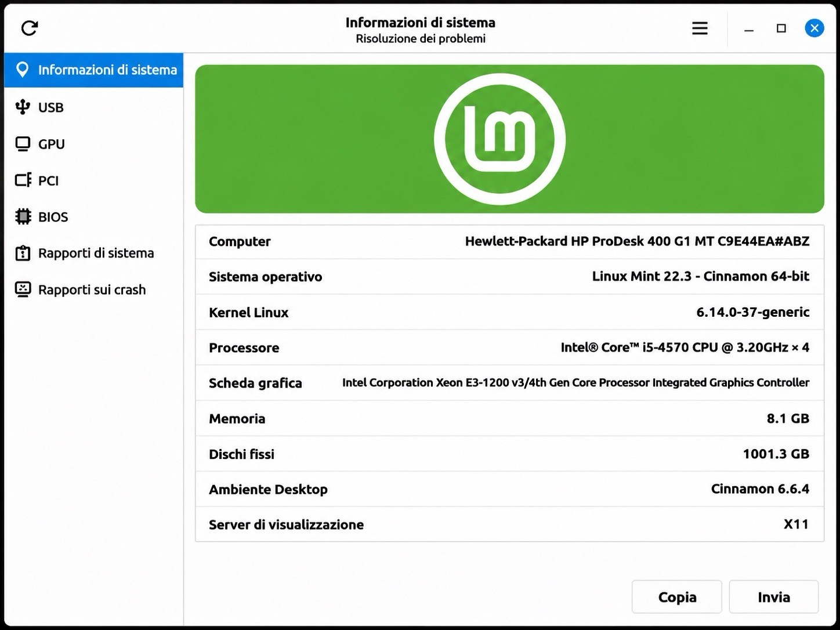
Task: Click the Linux Mint 22.3 Cinnamon value
Action: pyautogui.click(x=700, y=276)
